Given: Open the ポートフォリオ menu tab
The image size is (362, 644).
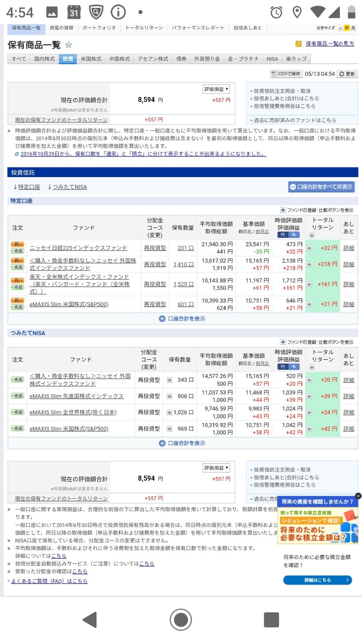Looking at the screenshot, I should point(99,28).
